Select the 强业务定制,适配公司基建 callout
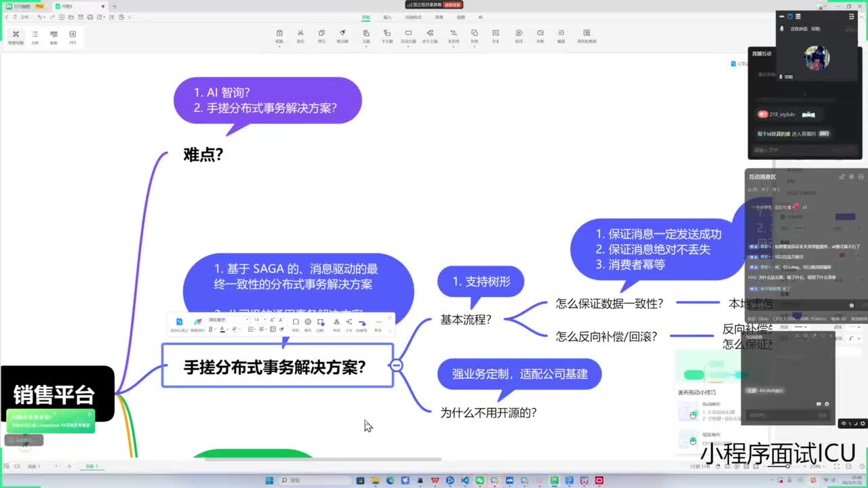 coord(519,374)
